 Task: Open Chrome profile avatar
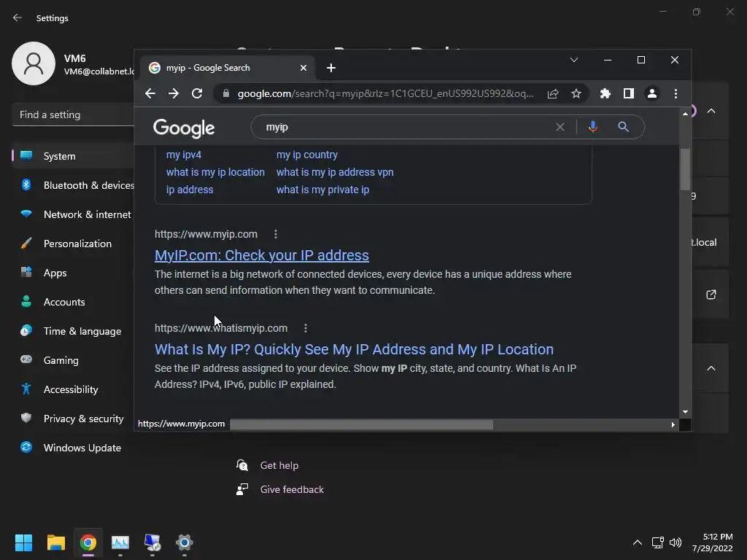click(651, 94)
